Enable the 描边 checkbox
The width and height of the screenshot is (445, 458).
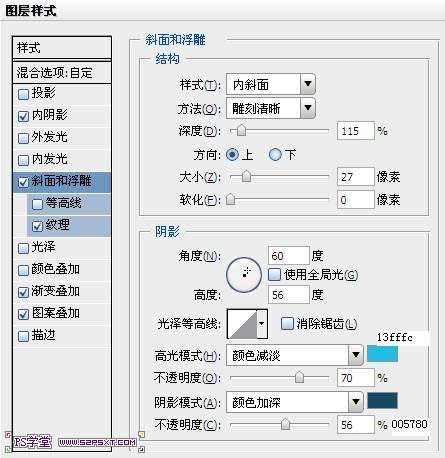(x=23, y=336)
